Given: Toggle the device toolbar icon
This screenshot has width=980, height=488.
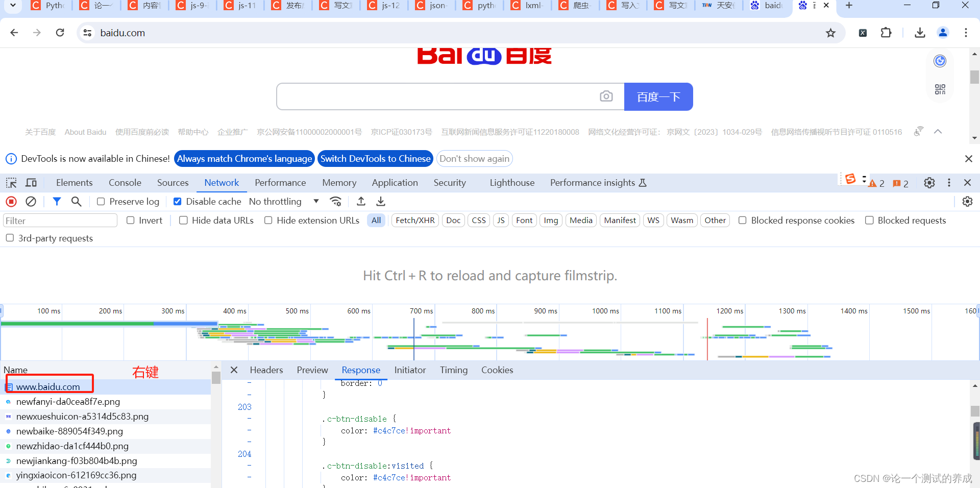Looking at the screenshot, I should tap(31, 183).
